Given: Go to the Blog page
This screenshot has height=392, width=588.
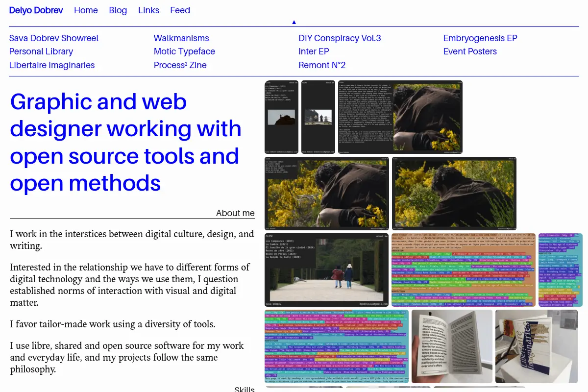Looking at the screenshot, I should coord(118,10).
